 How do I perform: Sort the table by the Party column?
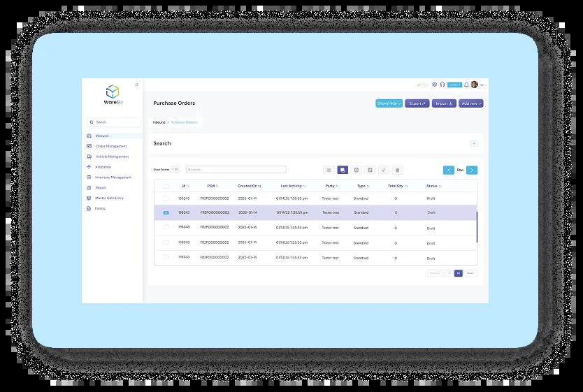click(331, 186)
